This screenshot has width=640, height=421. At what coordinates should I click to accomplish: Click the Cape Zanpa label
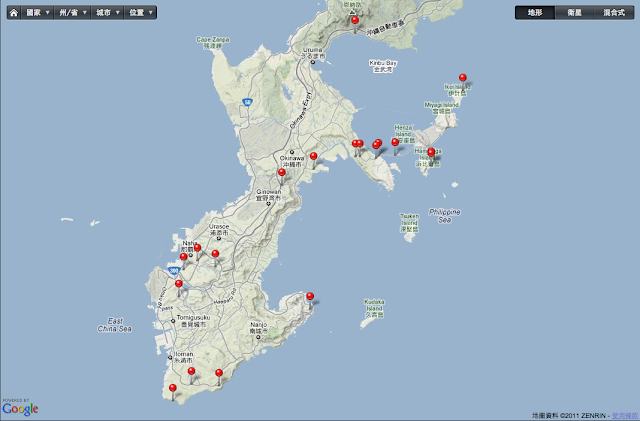(x=213, y=42)
